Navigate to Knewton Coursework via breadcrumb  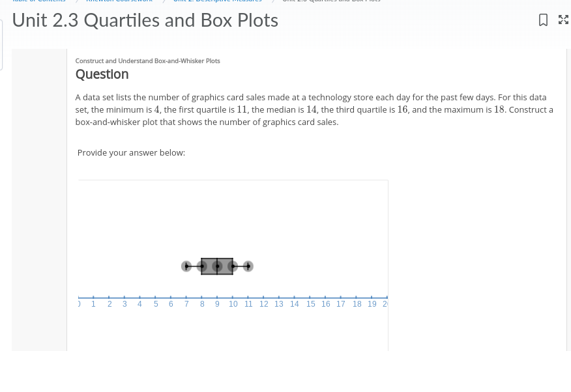click(119, 2)
